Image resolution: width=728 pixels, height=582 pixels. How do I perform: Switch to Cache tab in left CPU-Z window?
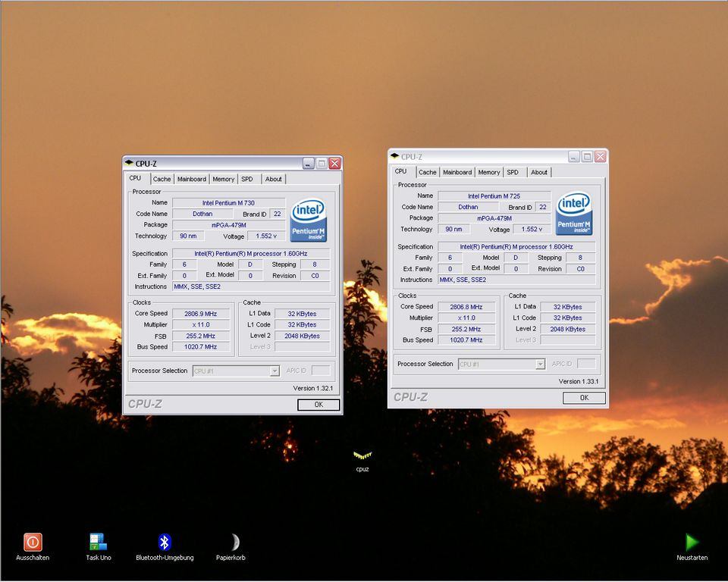[x=162, y=179]
